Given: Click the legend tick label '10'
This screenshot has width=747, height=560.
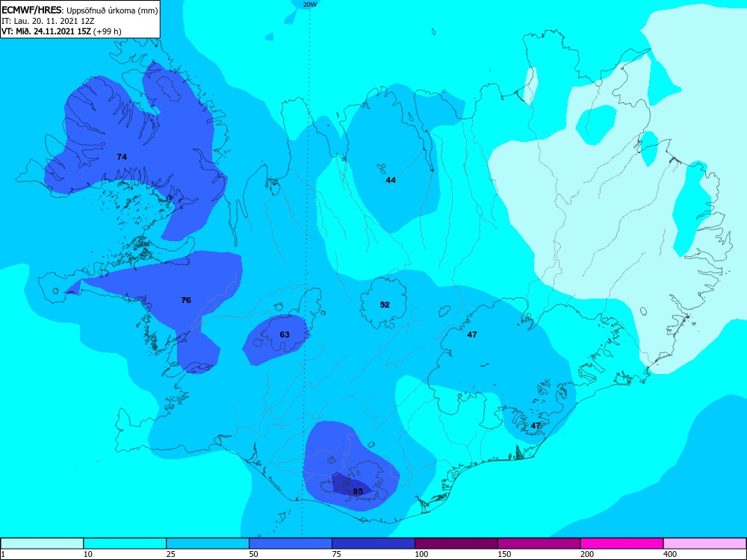Looking at the screenshot, I should (88, 554).
